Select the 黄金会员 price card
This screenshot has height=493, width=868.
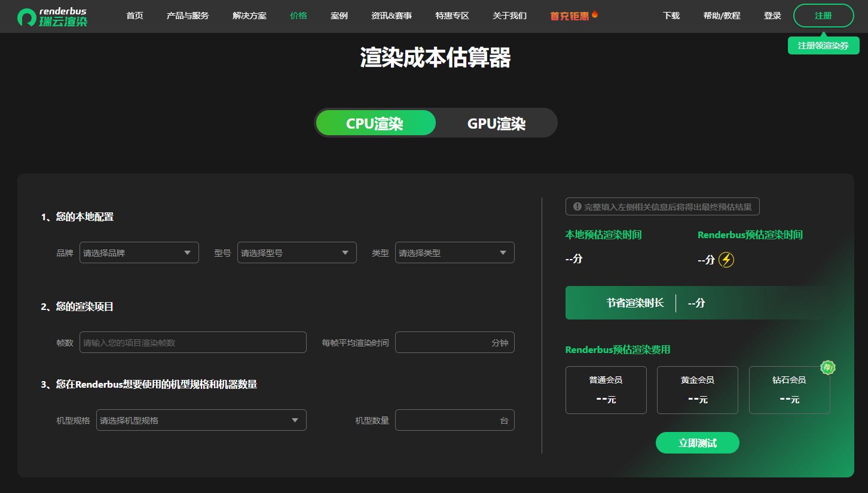click(698, 390)
